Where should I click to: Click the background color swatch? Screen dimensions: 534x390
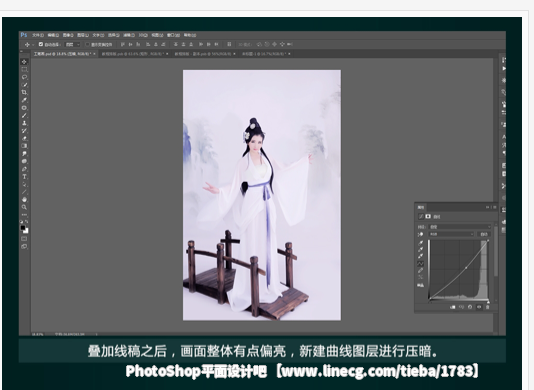(x=26, y=231)
